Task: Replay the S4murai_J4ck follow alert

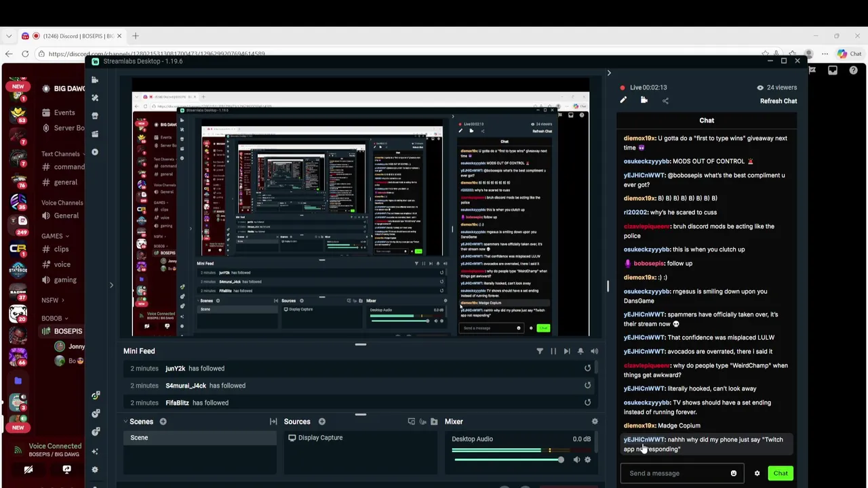Action: point(587,385)
